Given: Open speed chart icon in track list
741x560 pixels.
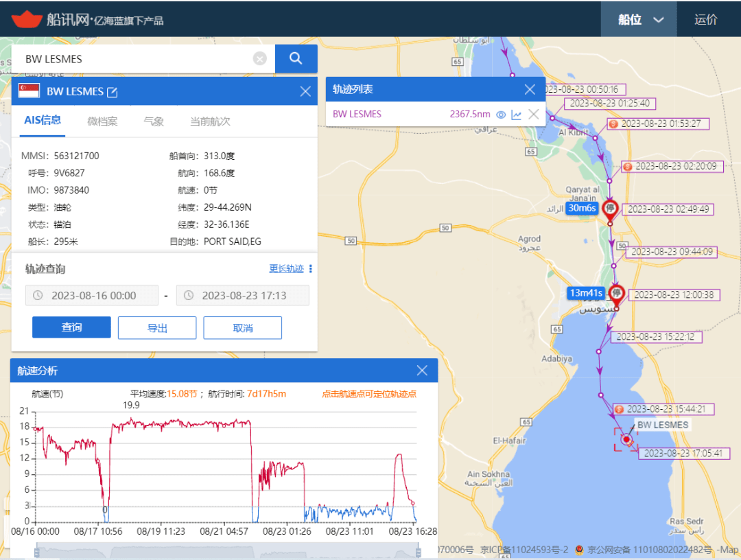Looking at the screenshot, I should click(x=517, y=115).
